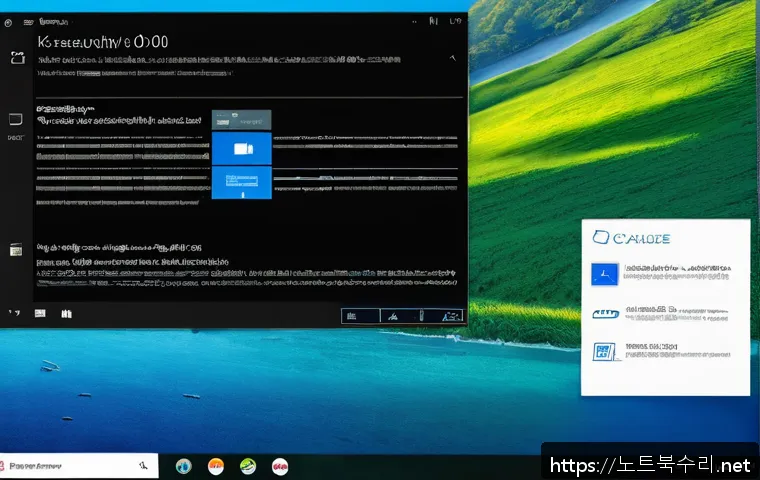The width and height of the screenshot is (760, 480).
Task: Click the books icon on the window's bottom bar
Action: 66,314
